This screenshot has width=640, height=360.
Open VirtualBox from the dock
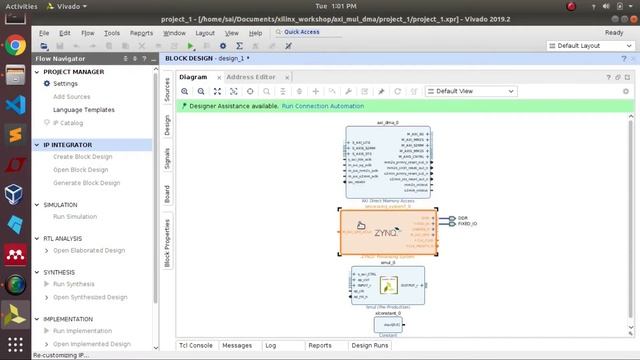point(14,194)
